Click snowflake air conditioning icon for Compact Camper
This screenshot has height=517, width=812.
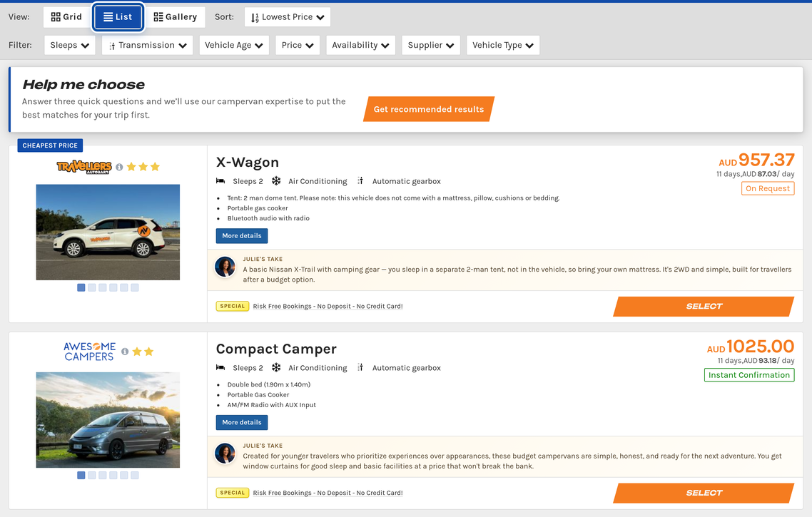277,367
